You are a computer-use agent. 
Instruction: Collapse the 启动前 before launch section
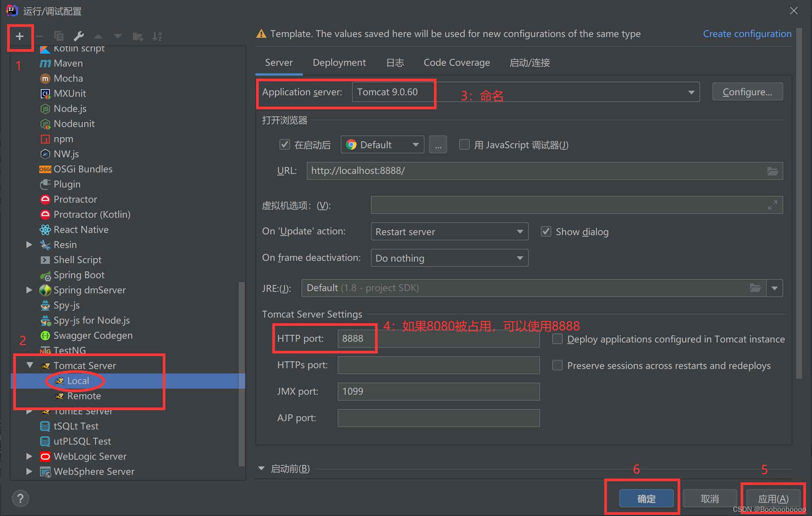261,468
